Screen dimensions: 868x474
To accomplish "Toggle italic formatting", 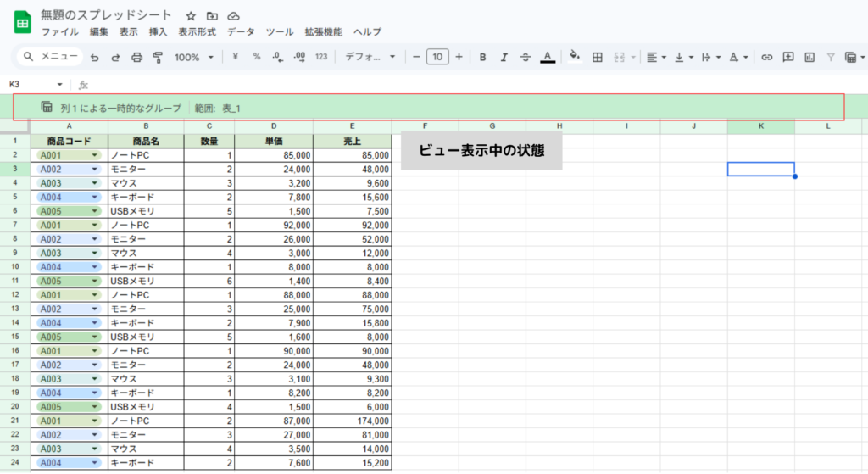I will click(x=504, y=58).
